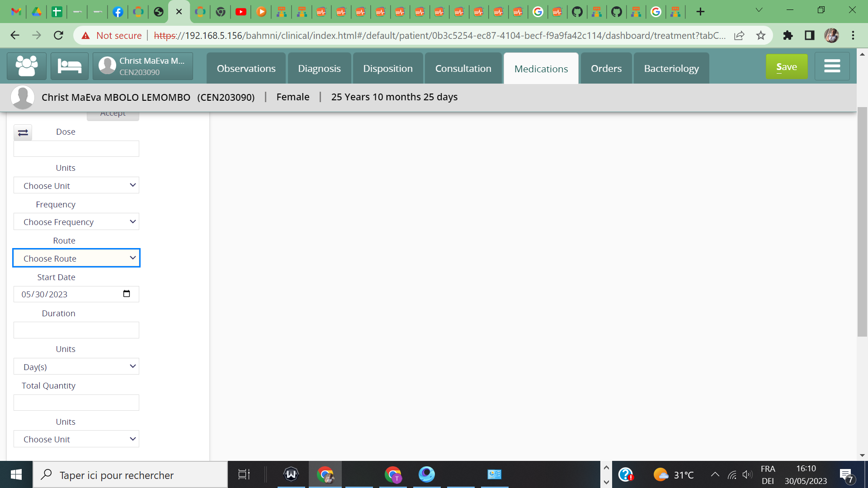Open the notification center icon
The image size is (868, 488).
846,475
